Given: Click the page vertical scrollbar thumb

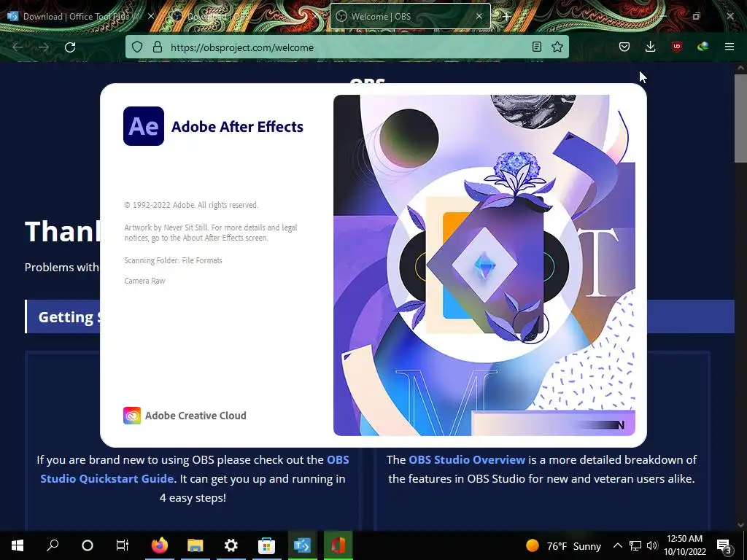Looking at the screenshot, I should coord(740,118).
